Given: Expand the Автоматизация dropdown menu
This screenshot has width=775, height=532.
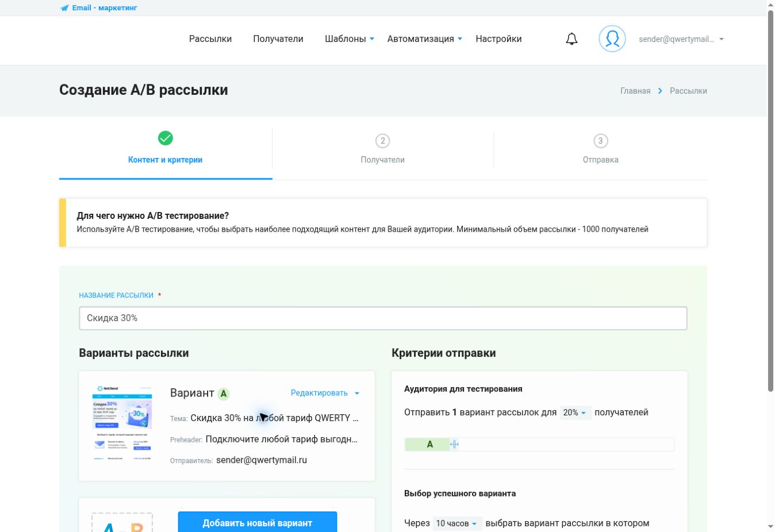Looking at the screenshot, I should (425, 39).
